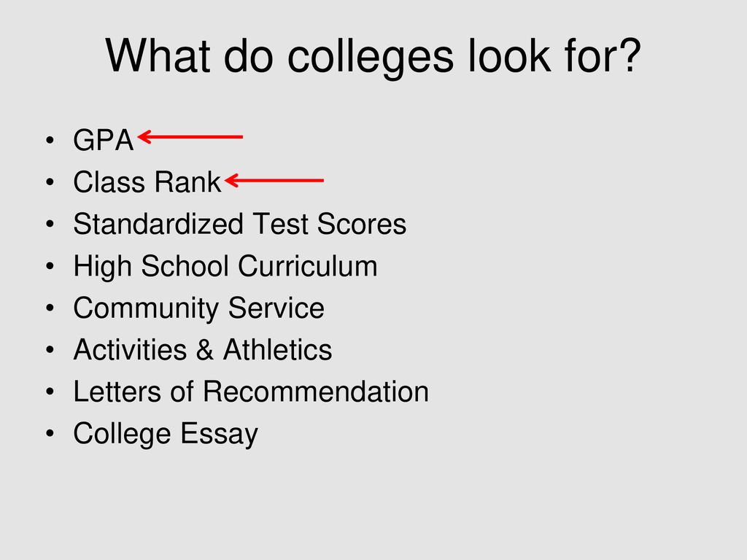Click the bullet dot before High School Curriculum
The width and height of the screenshot is (747, 560).
click(x=50, y=266)
